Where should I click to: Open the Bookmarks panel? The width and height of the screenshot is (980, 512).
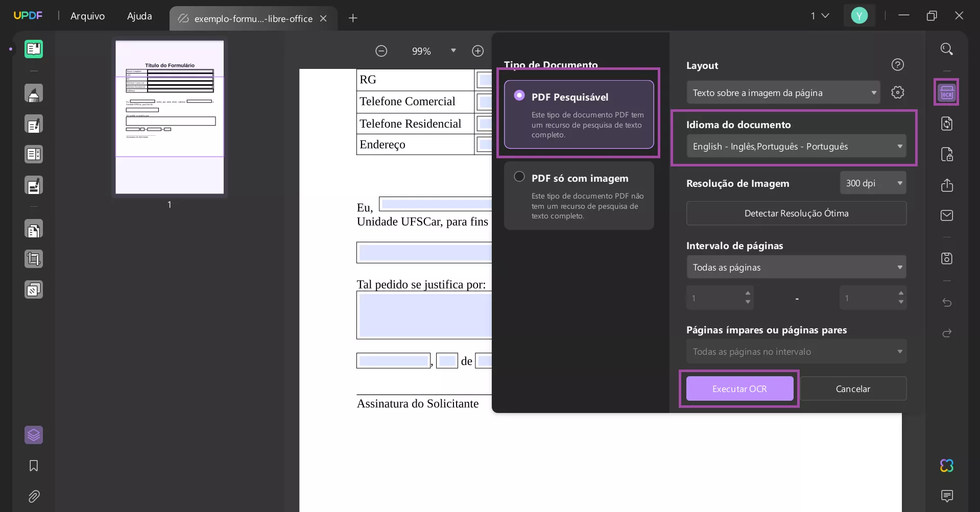pyautogui.click(x=34, y=466)
